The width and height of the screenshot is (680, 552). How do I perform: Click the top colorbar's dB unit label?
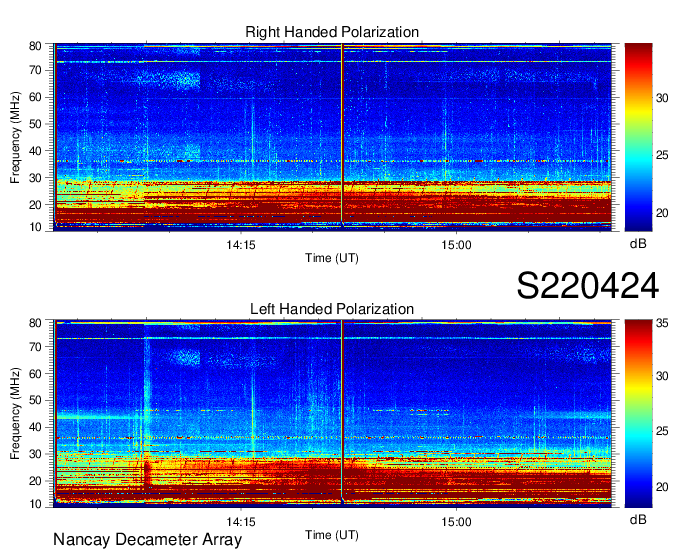(x=638, y=244)
